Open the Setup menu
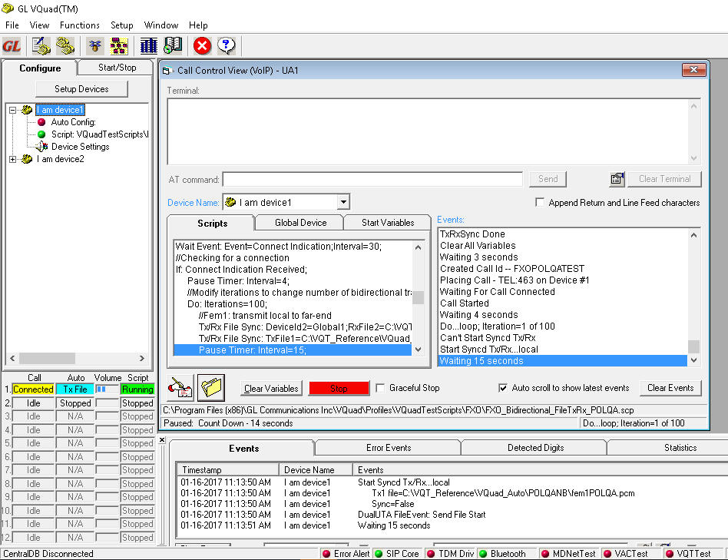Screen dimensions: 728x560 coord(121,25)
